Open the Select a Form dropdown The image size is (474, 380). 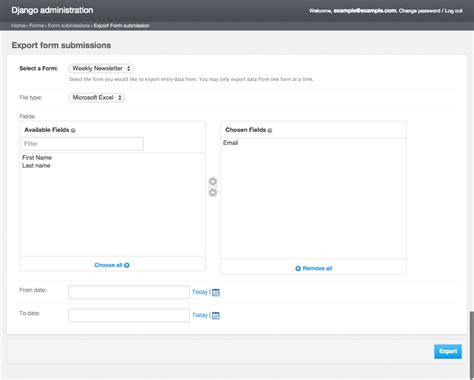(x=101, y=68)
